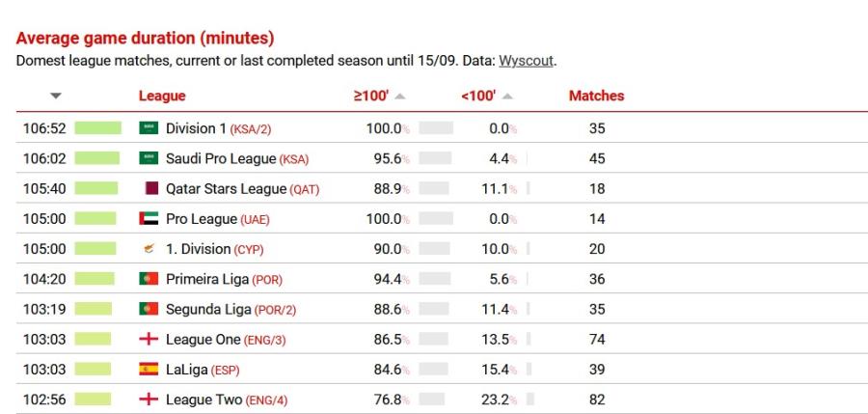Click the Saudi flag beside Division 1
Viewport: 868px width, 414px height.
pos(149,128)
